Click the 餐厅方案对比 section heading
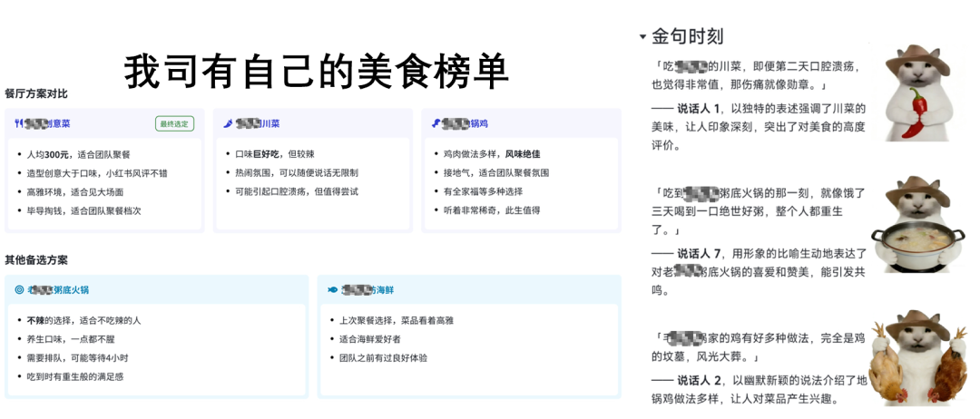This screenshot has width=980, height=419. 36,93
